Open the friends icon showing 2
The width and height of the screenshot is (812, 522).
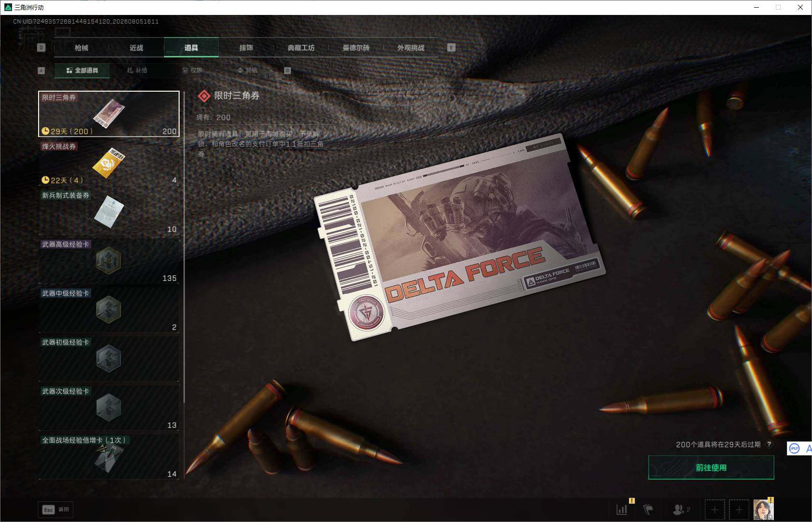681,509
